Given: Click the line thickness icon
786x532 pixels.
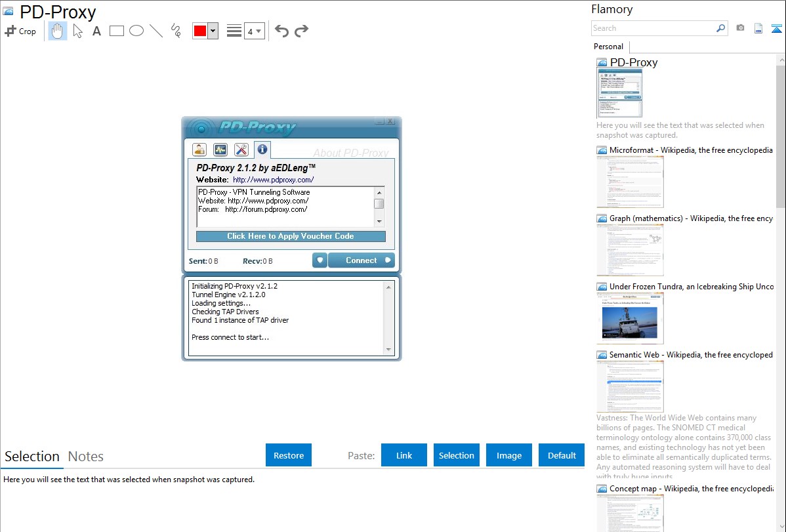Looking at the screenshot, I should (x=234, y=31).
